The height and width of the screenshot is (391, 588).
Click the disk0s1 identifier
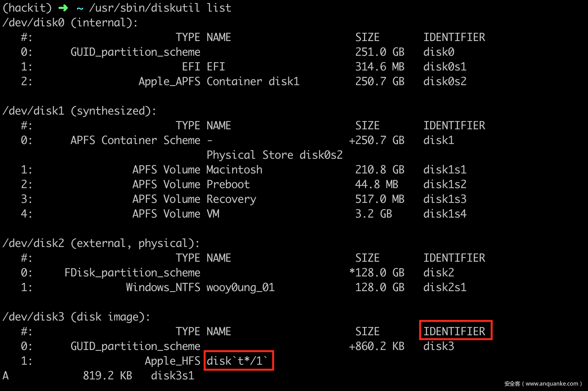click(x=444, y=67)
